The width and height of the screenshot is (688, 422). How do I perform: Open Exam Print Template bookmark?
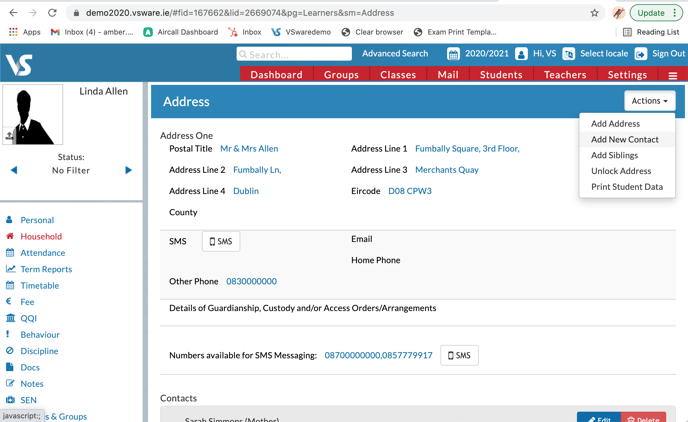455,32
